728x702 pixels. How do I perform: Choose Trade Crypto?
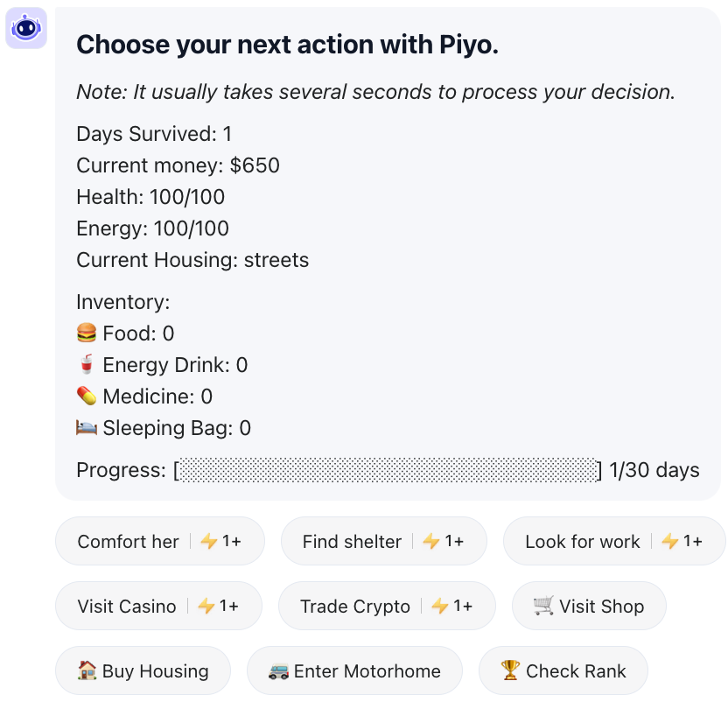pyautogui.click(x=354, y=606)
